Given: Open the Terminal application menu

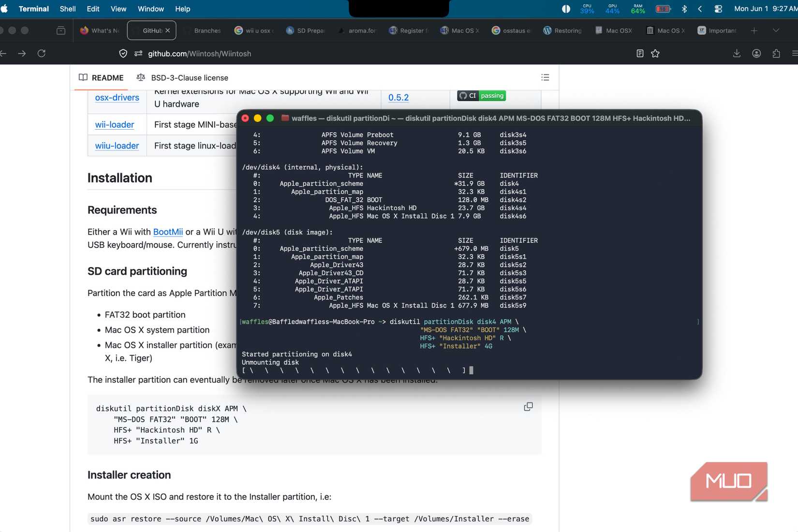Looking at the screenshot, I should (x=34, y=9).
